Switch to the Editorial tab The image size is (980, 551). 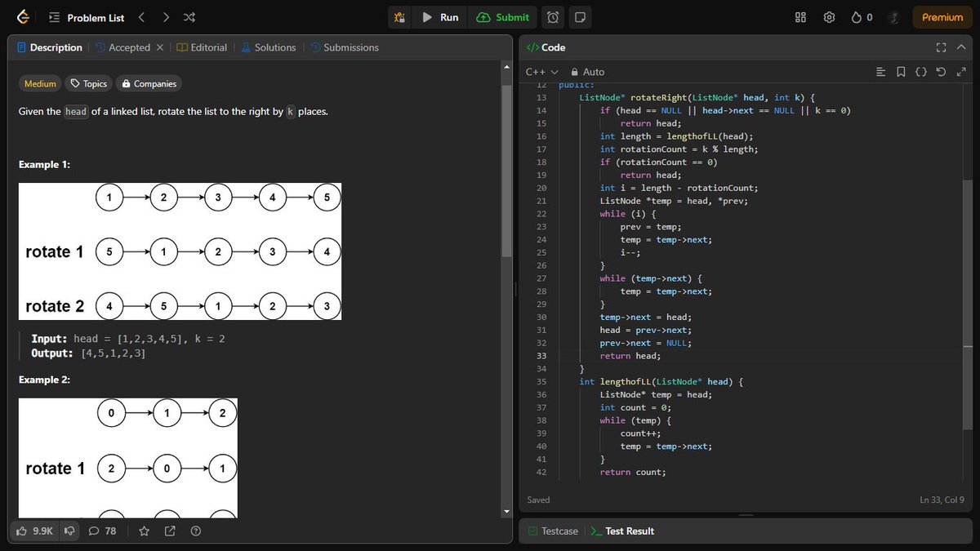202,47
